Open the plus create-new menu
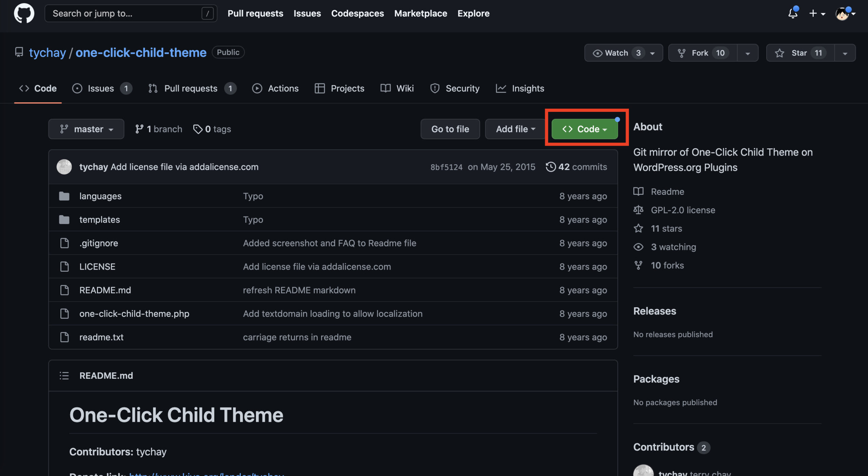The width and height of the screenshot is (868, 476). pos(817,14)
